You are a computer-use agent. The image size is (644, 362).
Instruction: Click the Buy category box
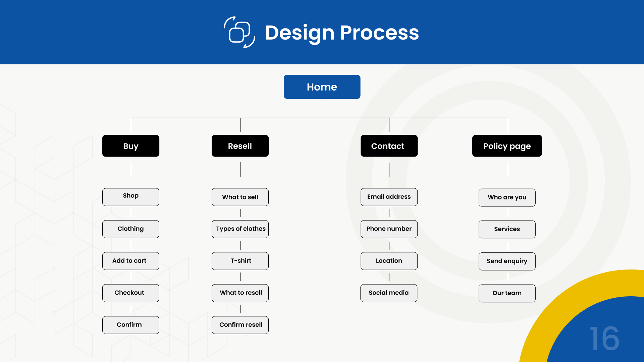point(130,146)
